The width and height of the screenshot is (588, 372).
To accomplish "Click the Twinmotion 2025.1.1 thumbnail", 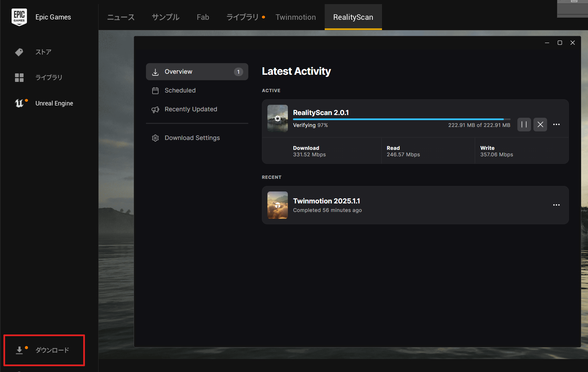I will (x=277, y=205).
